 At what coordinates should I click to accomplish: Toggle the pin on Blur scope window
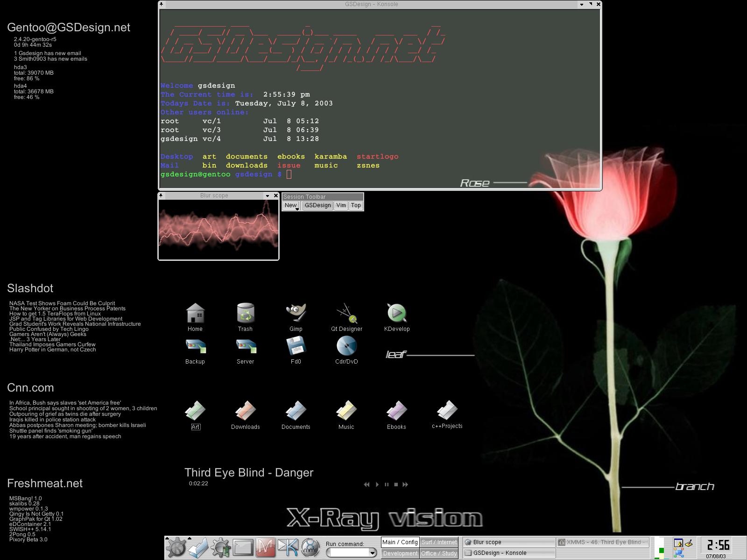[x=161, y=196]
